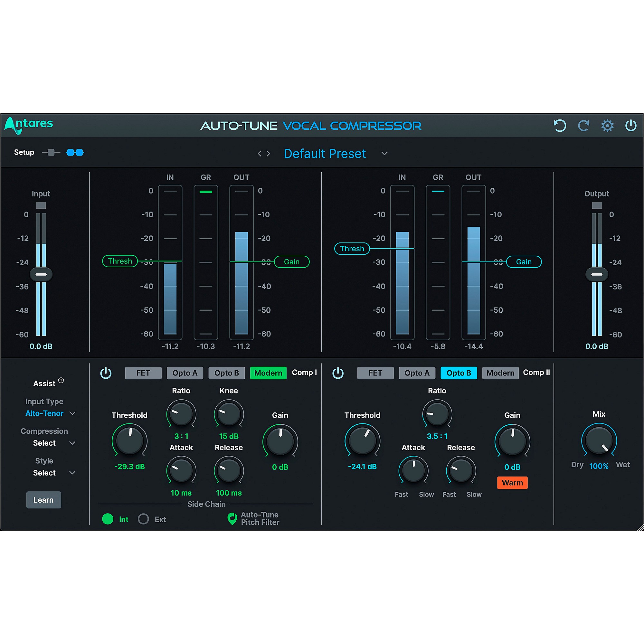Click the 100 ms release value
This screenshot has width=644, height=644.
point(229,493)
